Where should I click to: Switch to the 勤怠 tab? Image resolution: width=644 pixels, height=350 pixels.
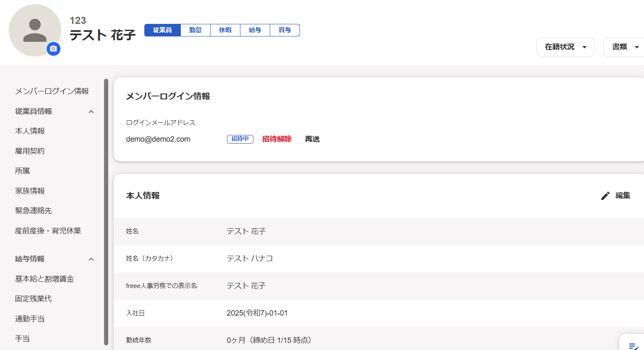click(196, 30)
